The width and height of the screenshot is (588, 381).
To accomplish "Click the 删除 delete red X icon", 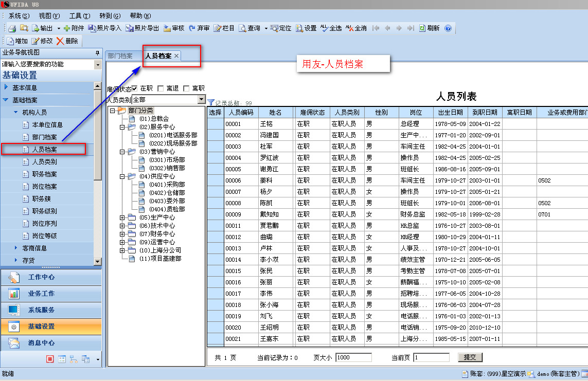I will coord(60,41).
